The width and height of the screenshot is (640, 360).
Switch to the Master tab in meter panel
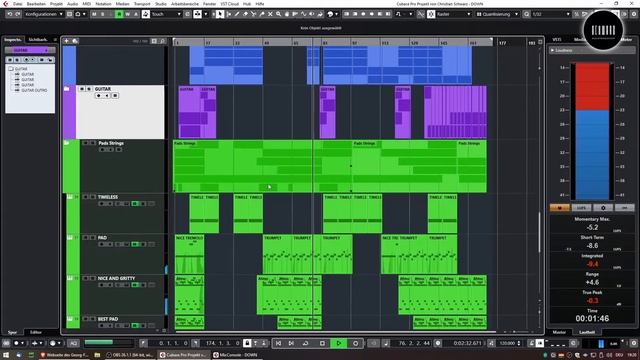click(559, 332)
